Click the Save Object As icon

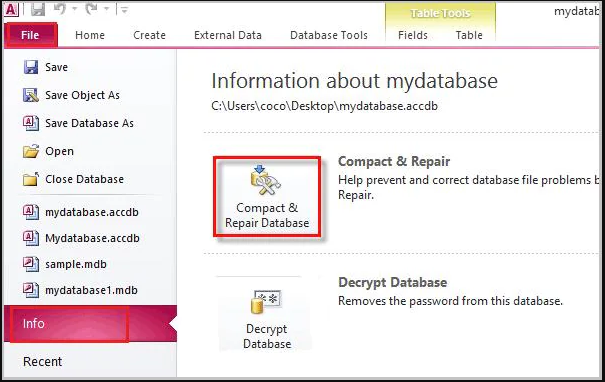(30, 95)
